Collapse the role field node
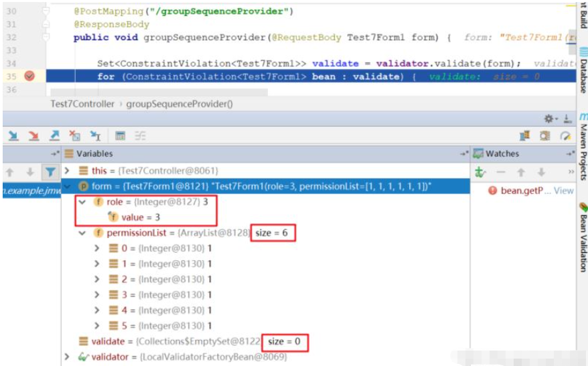This screenshot has width=588, height=366. pos(82,202)
